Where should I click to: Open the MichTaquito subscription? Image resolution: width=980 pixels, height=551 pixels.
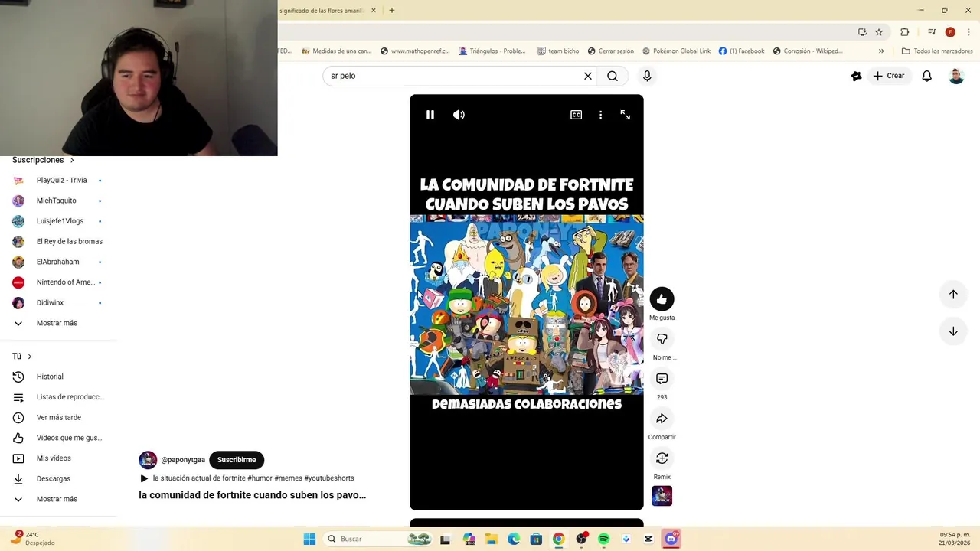(x=57, y=201)
